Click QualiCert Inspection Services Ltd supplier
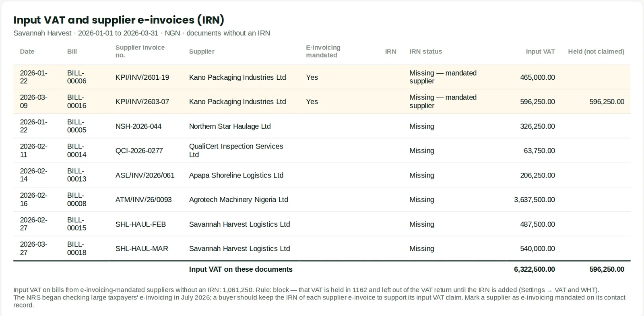Image resolution: width=644 pixels, height=316 pixels. coord(236,151)
